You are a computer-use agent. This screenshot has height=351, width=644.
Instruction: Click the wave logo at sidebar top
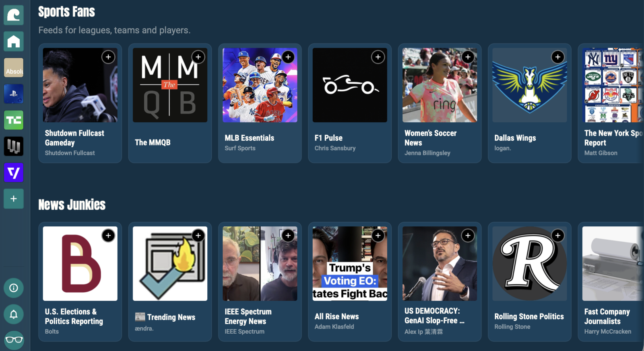[x=14, y=15]
